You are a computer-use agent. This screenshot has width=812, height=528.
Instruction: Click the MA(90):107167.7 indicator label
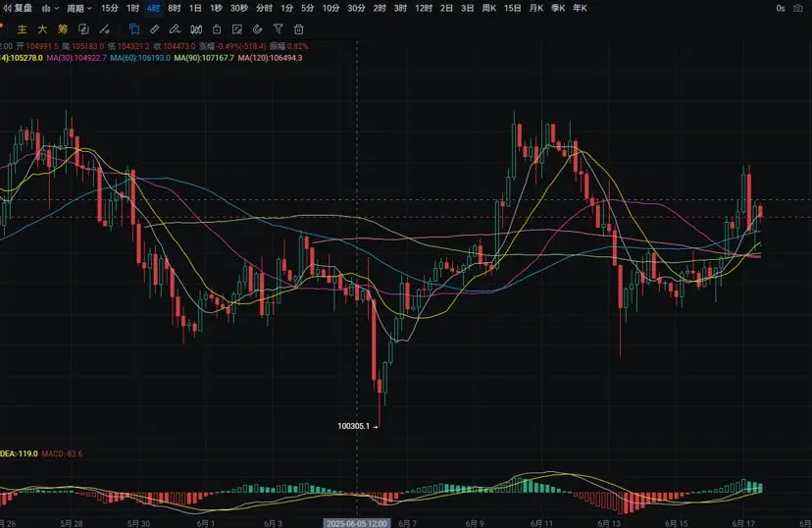pos(204,58)
